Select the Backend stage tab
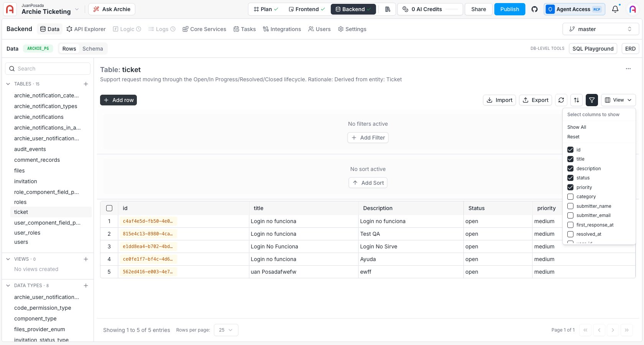644x345 pixels. coord(353,9)
